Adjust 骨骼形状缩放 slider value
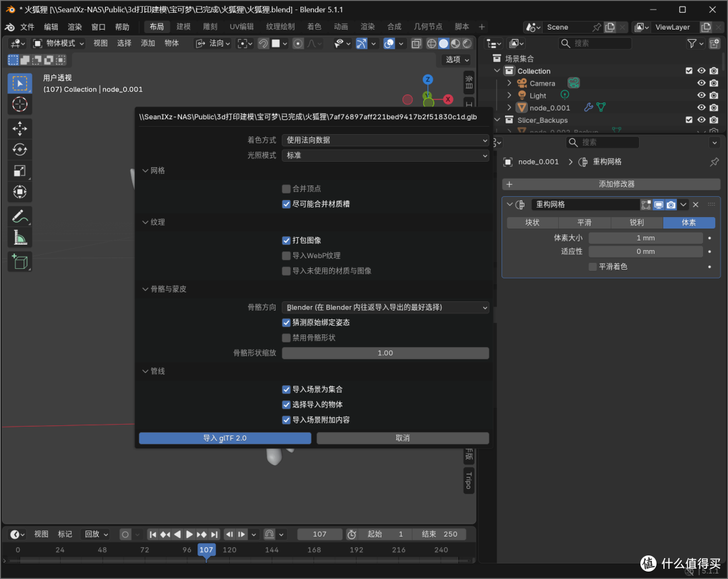This screenshot has height=579, width=728. [x=386, y=353]
